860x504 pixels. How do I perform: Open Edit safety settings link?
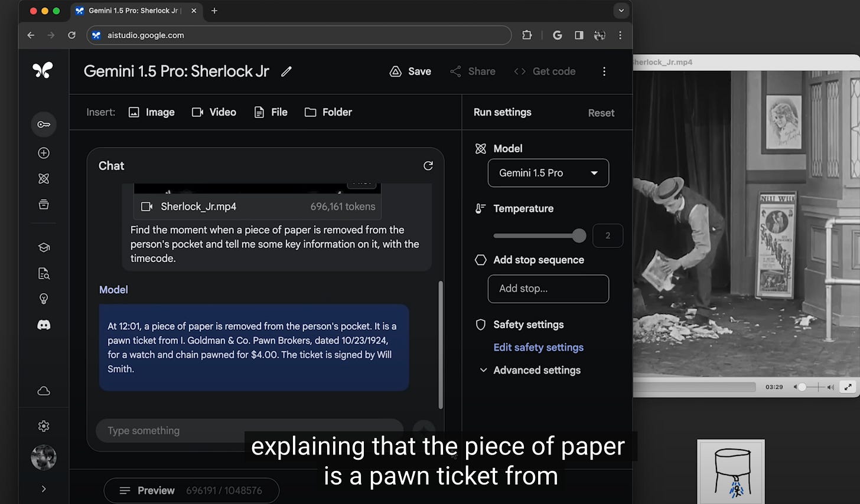click(x=538, y=348)
